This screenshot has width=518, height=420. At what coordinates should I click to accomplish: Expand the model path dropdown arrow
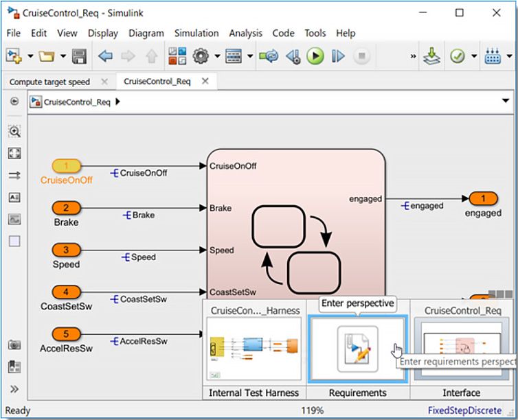point(506,102)
